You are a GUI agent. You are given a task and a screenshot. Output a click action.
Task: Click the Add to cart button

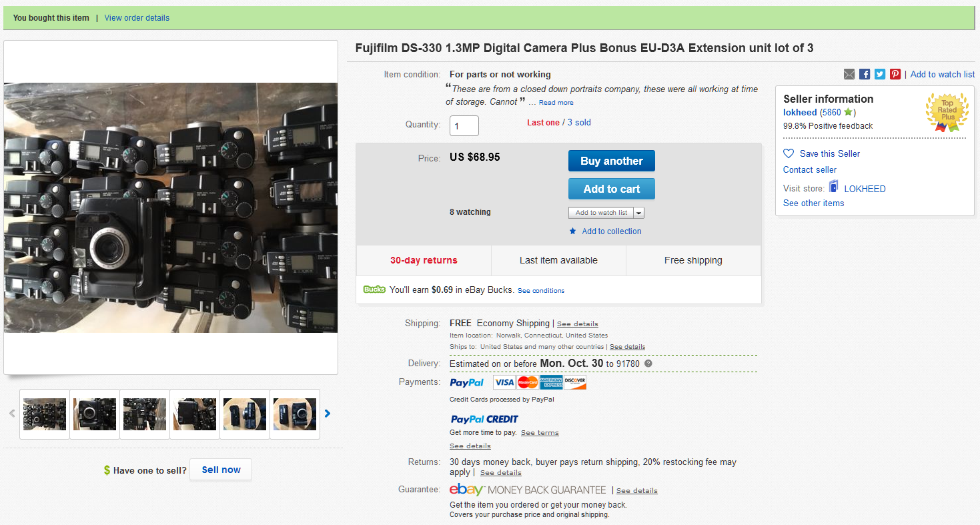[611, 189]
